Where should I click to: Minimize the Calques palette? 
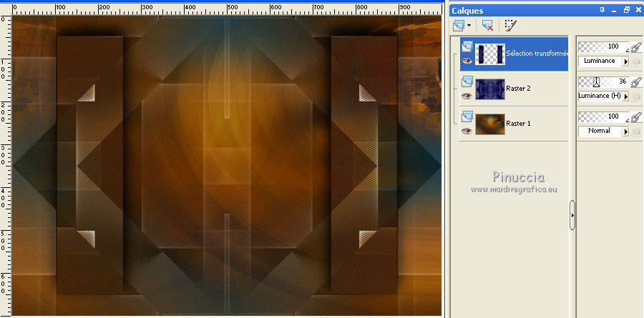[x=614, y=10]
